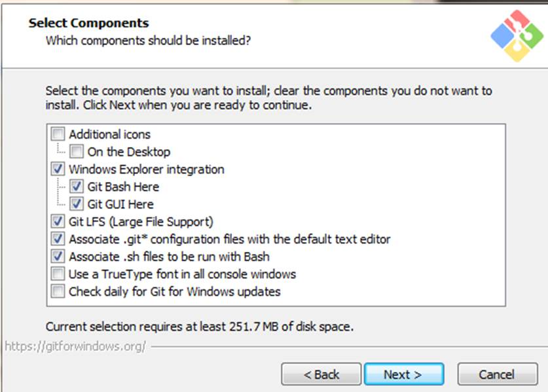Enable TrueType font in console windows
The height and width of the screenshot is (392, 548).
58,274
